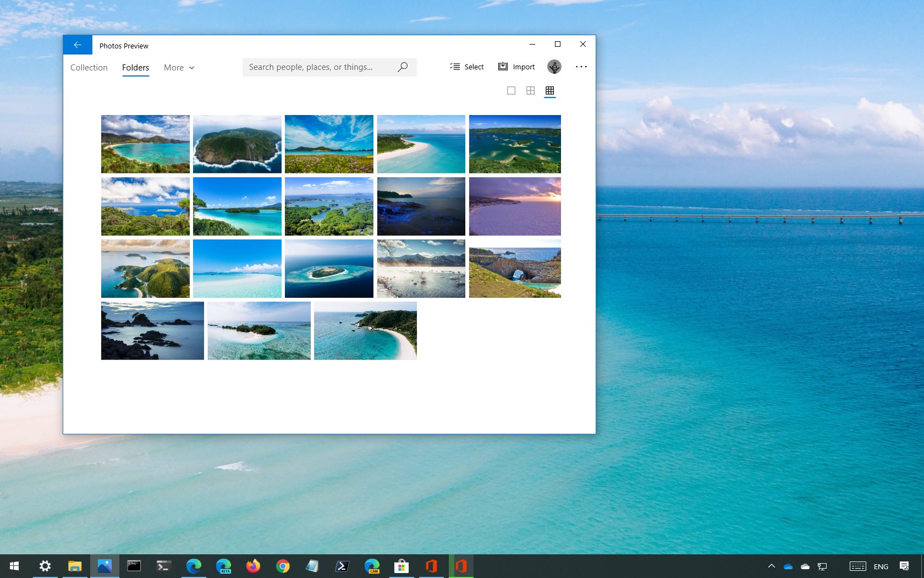Open the aerial green volcanic island photo

(237, 144)
